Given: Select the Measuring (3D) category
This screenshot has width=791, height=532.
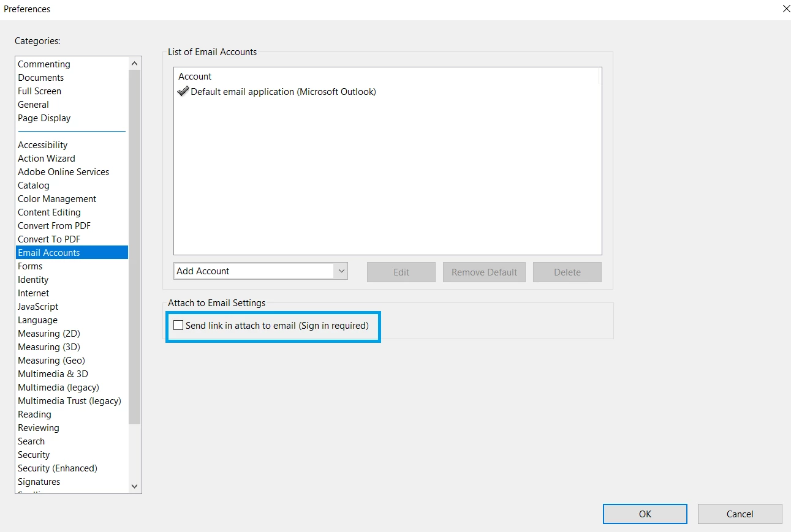Looking at the screenshot, I should 49,347.
